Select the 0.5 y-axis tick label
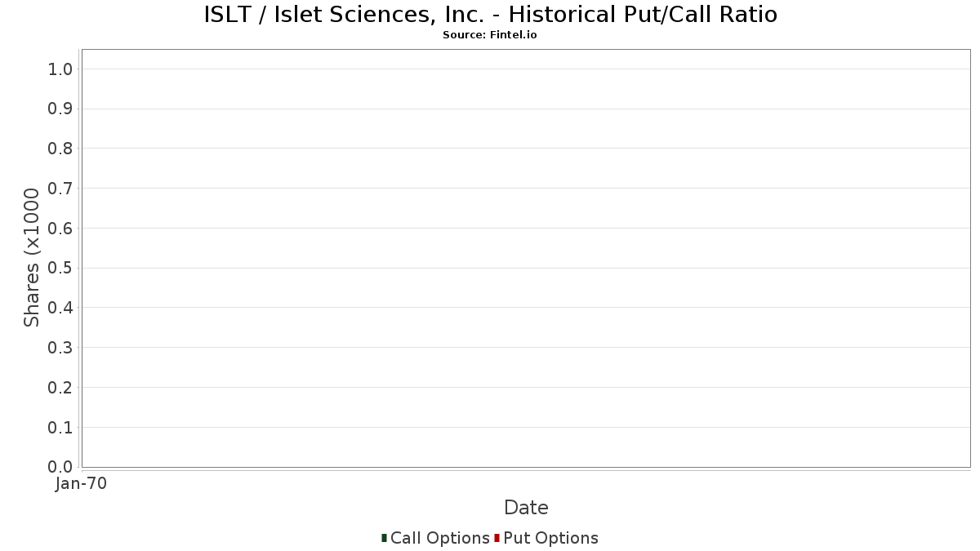The height and width of the screenshot is (551, 980). (61, 269)
